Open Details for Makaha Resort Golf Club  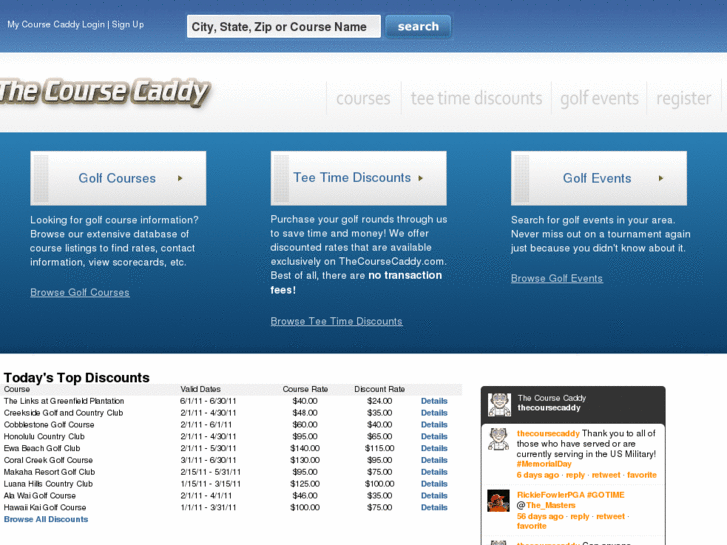[x=434, y=472]
